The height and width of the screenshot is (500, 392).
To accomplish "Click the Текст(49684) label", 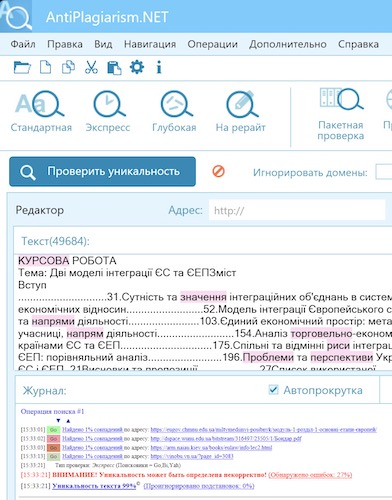I will [x=56, y=241].
